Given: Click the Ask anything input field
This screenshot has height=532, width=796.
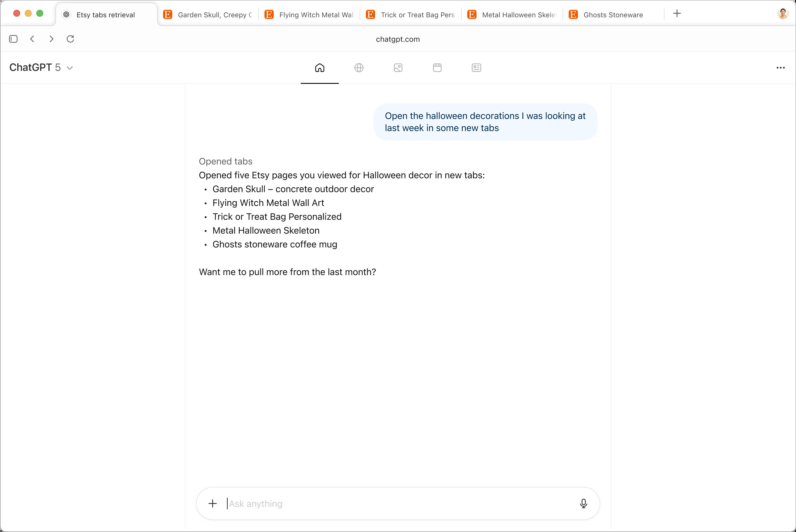Looking at the screenshot, I should click(x=373, y=503).
